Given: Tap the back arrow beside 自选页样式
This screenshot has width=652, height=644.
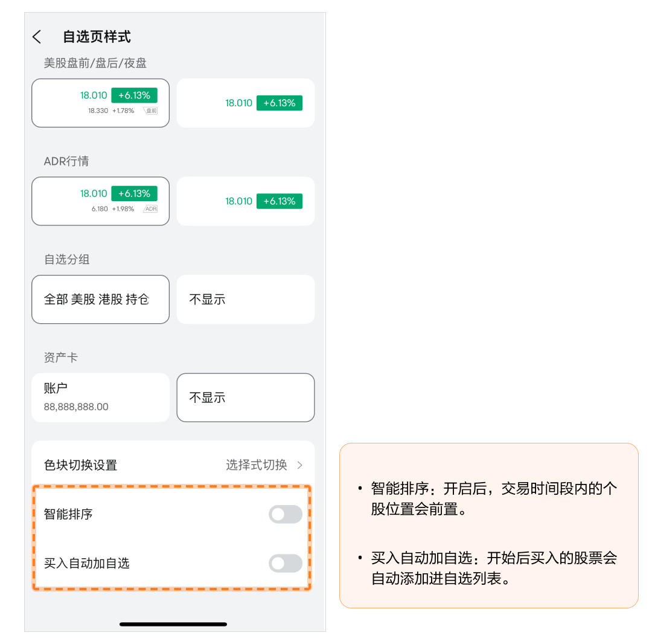Looking at the screenshot, I should (x=37, y=37).
